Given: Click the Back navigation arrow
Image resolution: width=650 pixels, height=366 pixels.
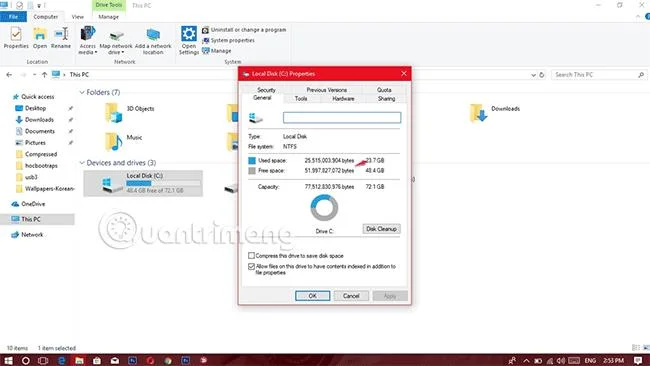Looking at the screenshot, I should coord(9,75).
